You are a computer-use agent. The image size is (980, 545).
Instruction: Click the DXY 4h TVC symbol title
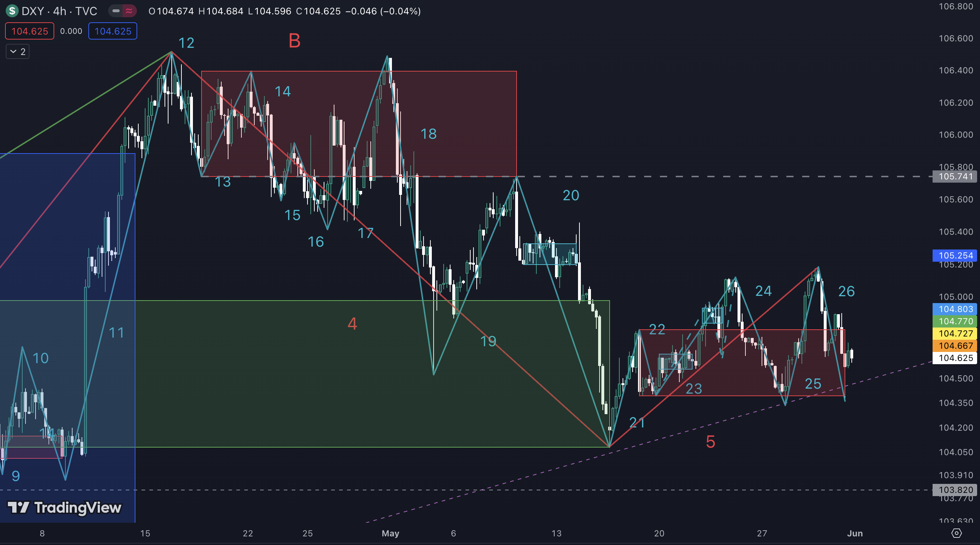(59, 11)
